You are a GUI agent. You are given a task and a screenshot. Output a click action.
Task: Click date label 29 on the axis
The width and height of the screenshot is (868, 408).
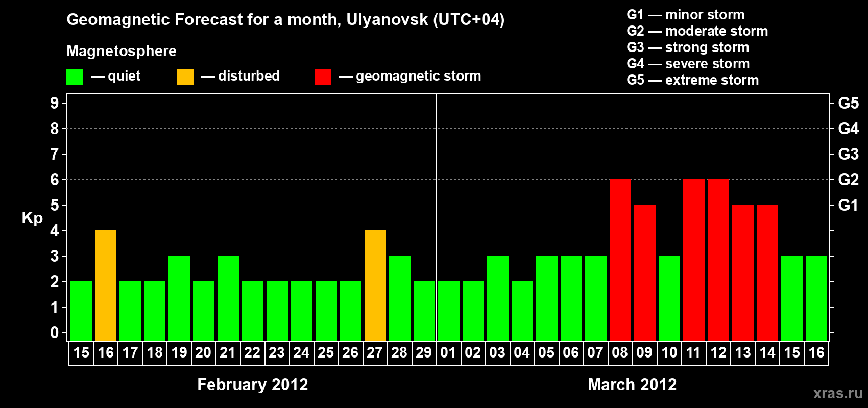(424, 353)
